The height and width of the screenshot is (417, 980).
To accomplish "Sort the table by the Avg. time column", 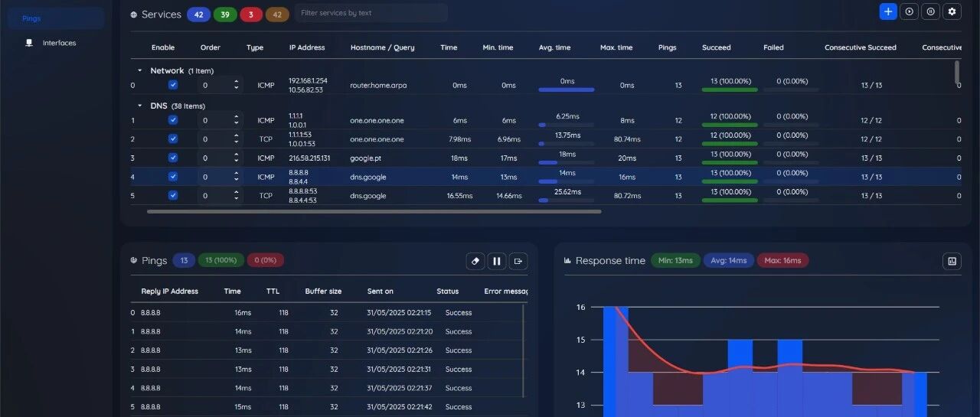I will [554, 47].
